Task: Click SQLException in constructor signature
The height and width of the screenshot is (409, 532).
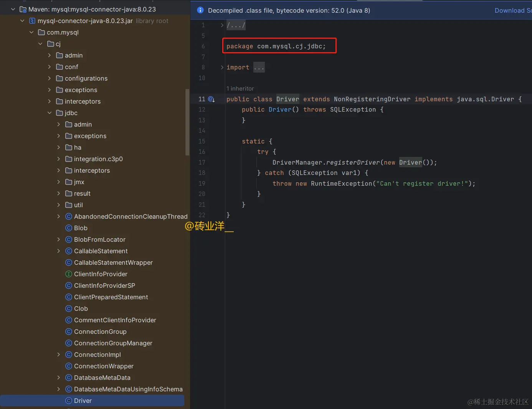Action: pos(353,110)
